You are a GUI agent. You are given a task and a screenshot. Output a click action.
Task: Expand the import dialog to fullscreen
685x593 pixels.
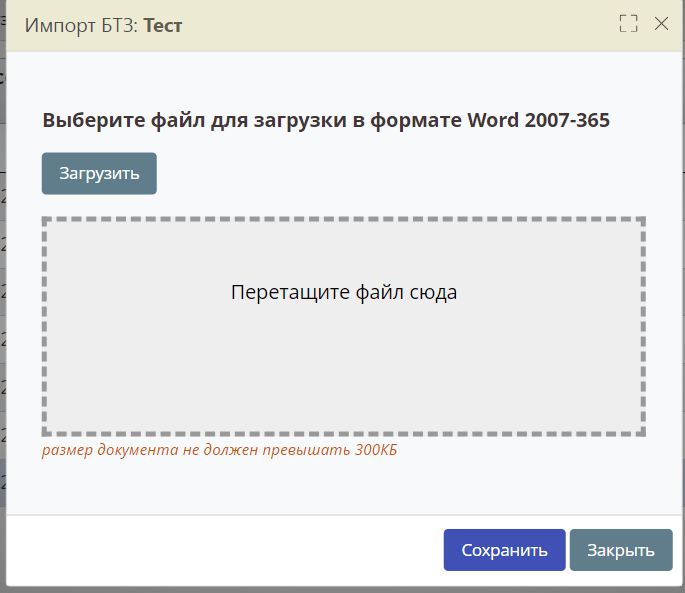tap(628, 24)
